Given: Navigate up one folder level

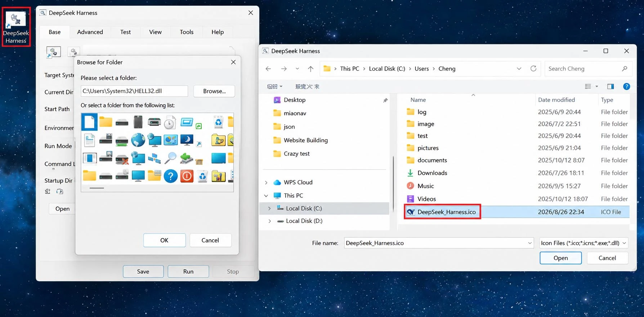Looking at the screenshot, I should coord(310,68).
